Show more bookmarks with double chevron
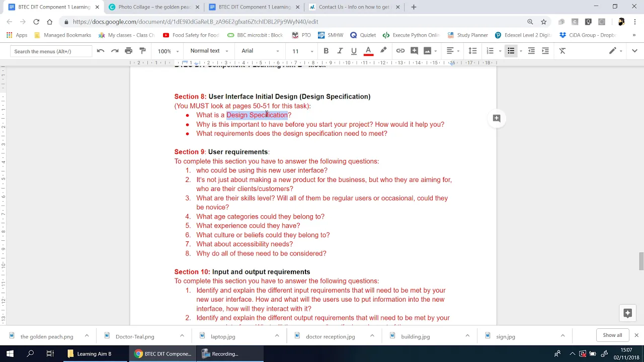644x362 pixels. coord(634,35)
